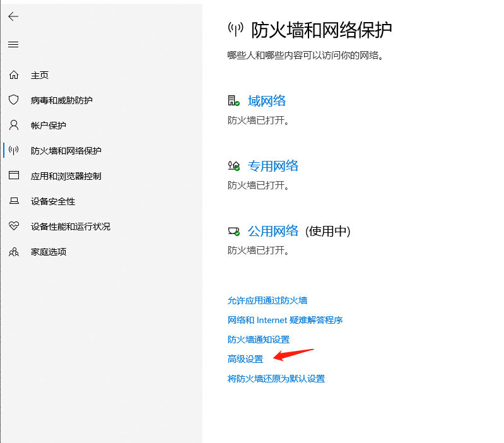The image size is (504, 443).
Task: Open 高级设置 link
Action: [245, 359]
